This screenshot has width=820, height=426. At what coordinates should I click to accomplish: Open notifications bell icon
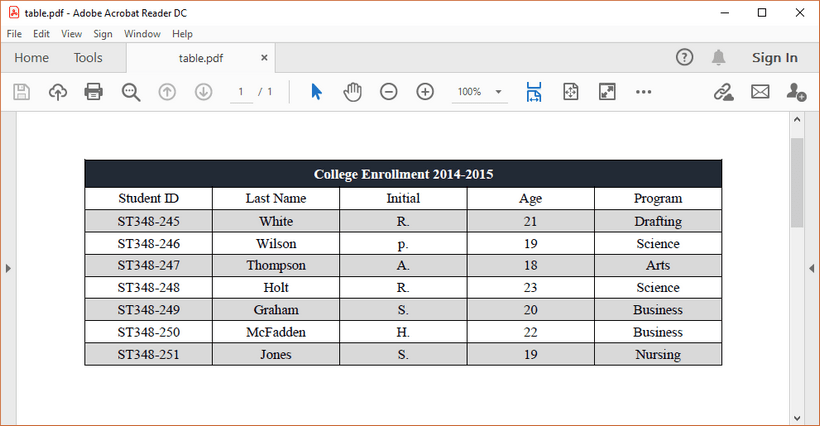coord(719,57)
